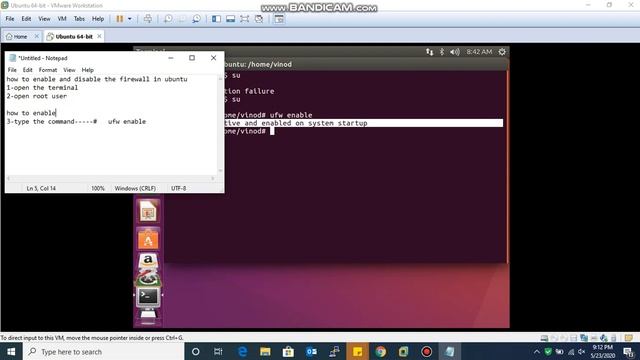Switch to the Home tab
The height and width of the screenshot is (360, 640).
point(17,36)
